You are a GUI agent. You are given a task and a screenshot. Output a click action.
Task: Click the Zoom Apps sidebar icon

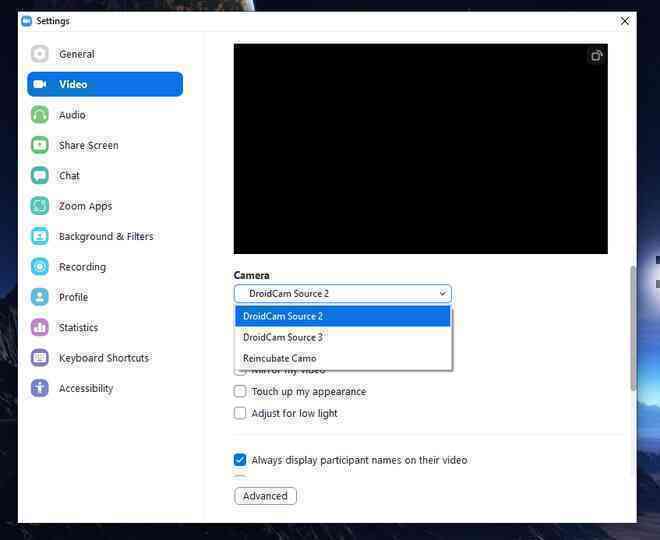tap(40, 206)
